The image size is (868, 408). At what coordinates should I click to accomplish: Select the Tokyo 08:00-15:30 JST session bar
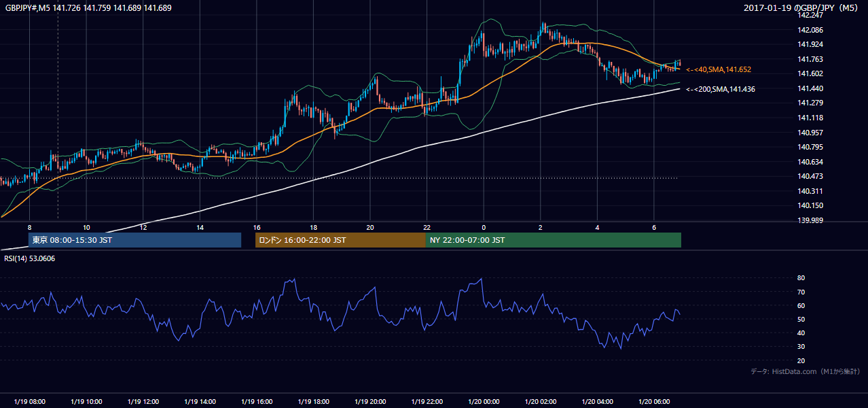(x=134, y=240)
